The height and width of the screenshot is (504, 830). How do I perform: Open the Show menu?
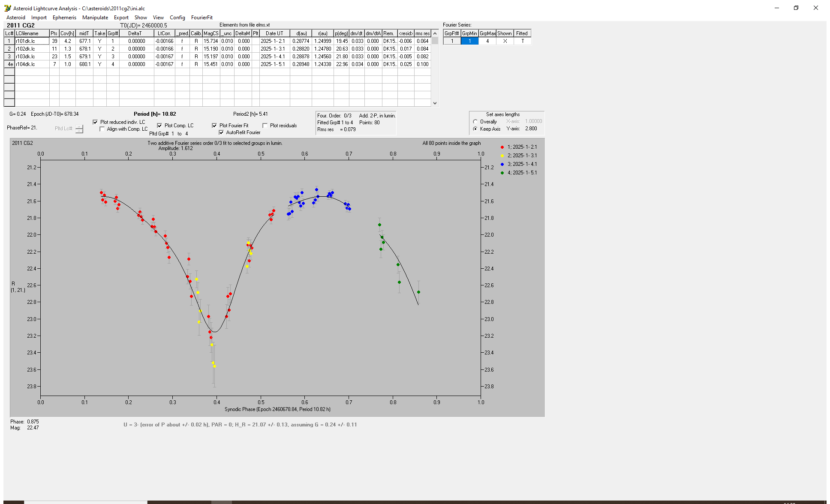coord(141,18)
